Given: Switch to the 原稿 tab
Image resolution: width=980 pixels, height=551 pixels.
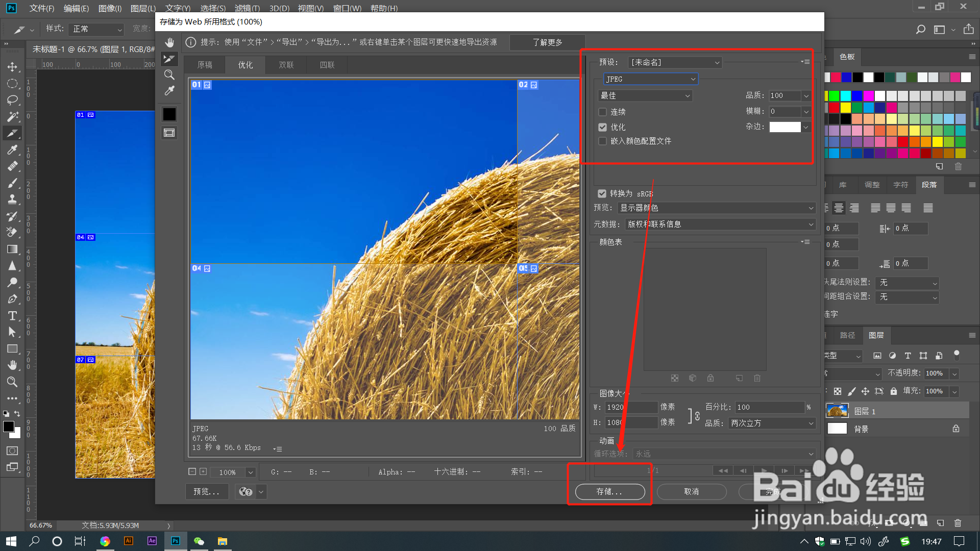Looking at the screenshot, I should pyautogui.click(x=205, y=65).
